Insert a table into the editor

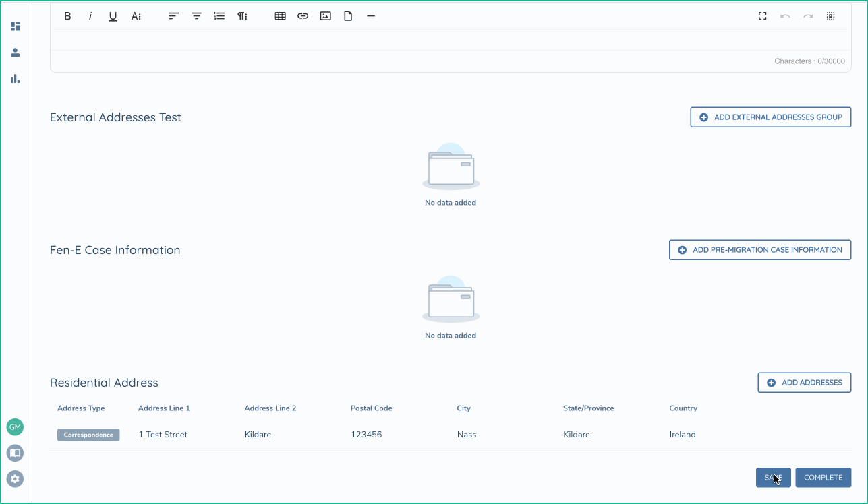281,16
